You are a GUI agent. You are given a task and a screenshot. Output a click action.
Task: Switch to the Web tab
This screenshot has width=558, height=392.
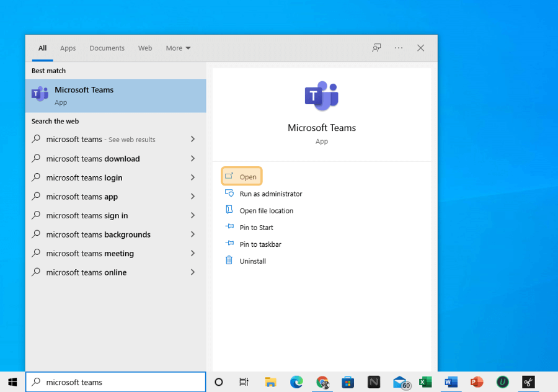point(145,48)
